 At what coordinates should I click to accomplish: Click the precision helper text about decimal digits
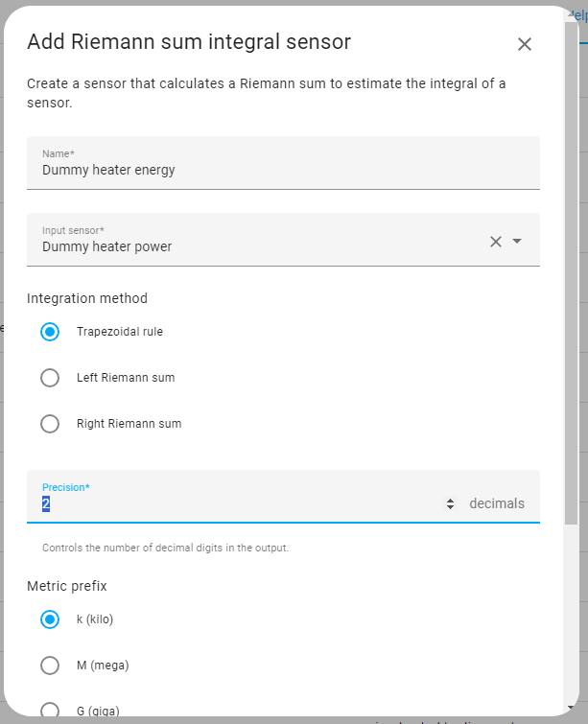(x=165, y=549)
